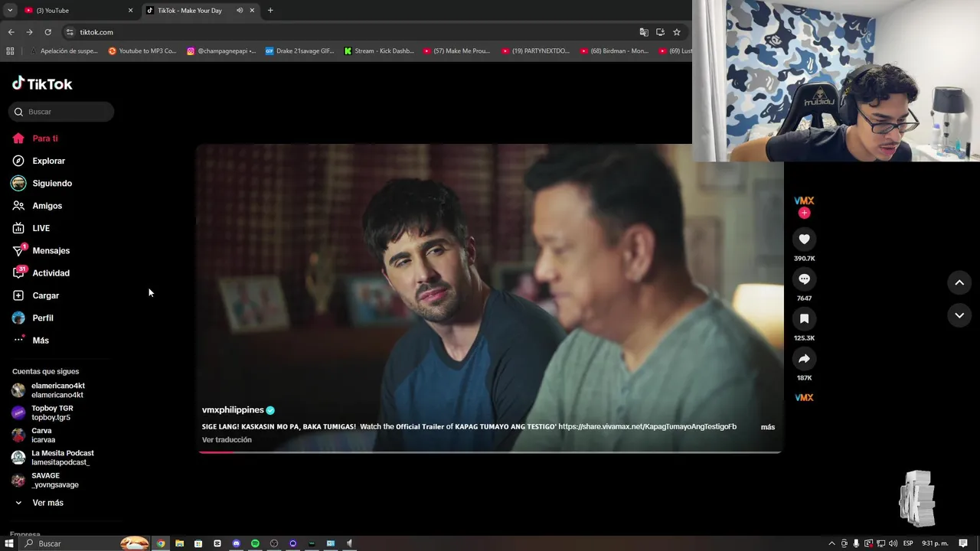Bookmark this page with the star icon

[x=677, y=32]
